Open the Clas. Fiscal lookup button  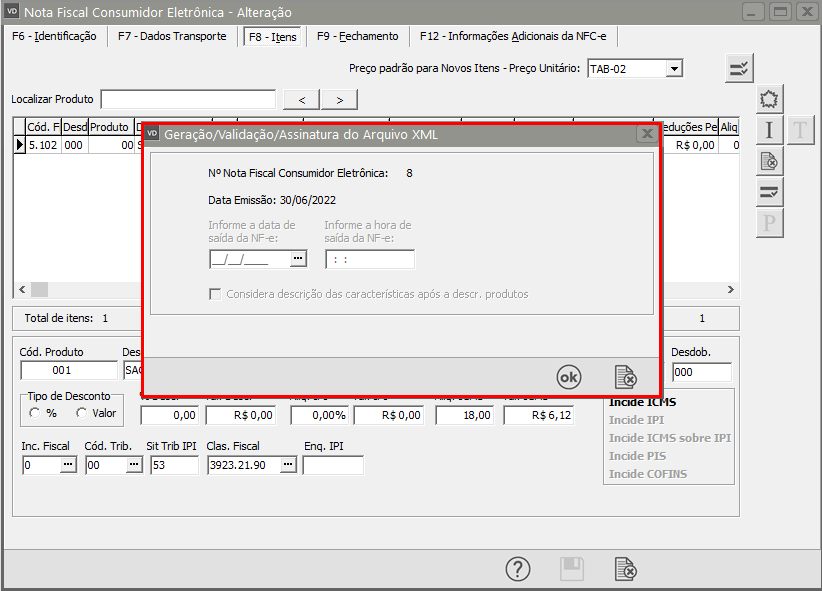[288, 465]
